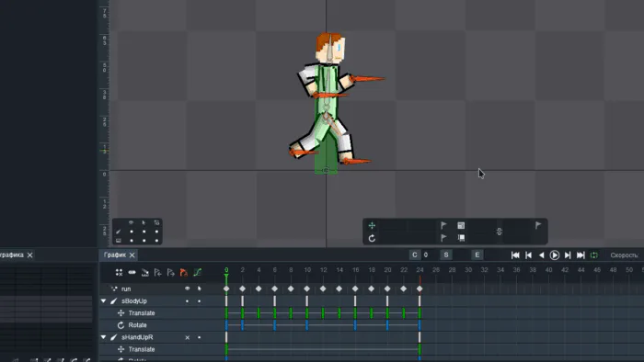644x362 pixels.
Task: Click the images icon in compact options panel
Action: (x=119, y=241)
